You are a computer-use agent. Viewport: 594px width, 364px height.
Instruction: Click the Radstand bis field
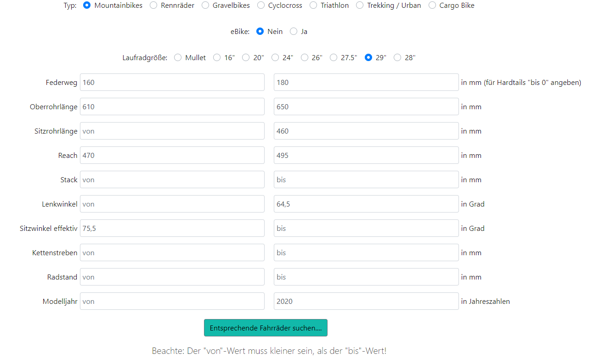366,277
